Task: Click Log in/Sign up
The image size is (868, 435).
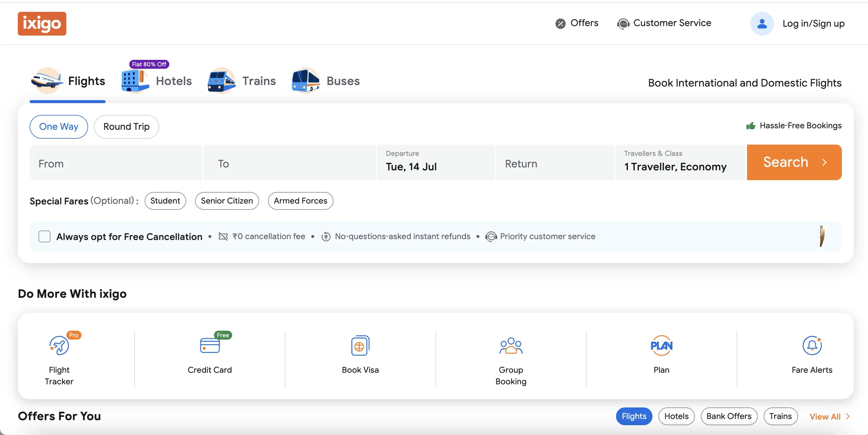Action: pos(813,24)
